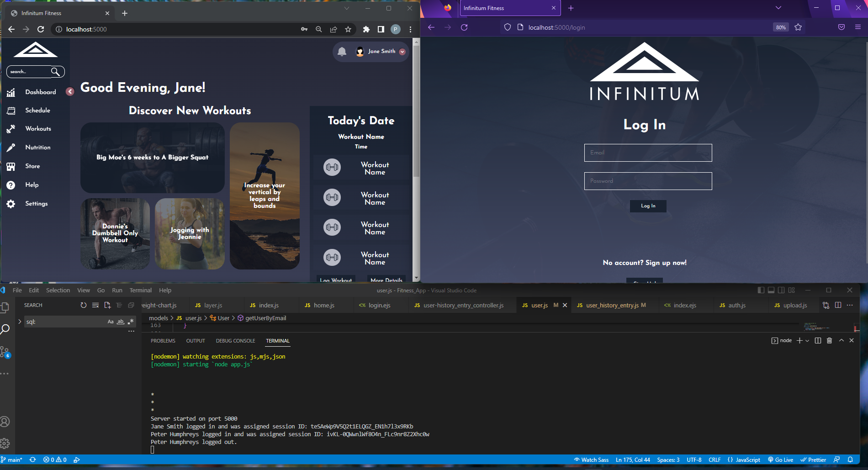
Task: Click the notification bell beside Jane Smith
Action: [x=341, y=51]
